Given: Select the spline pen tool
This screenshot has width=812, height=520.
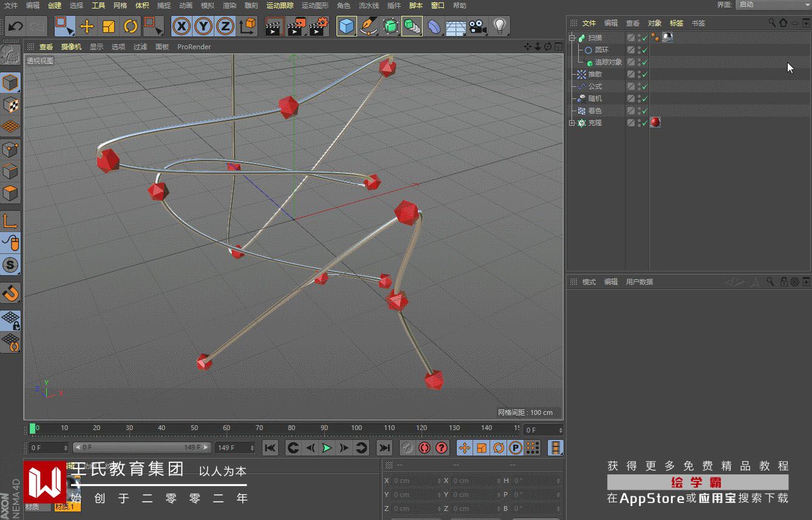Looking at the screenshot, I should 368,26.
